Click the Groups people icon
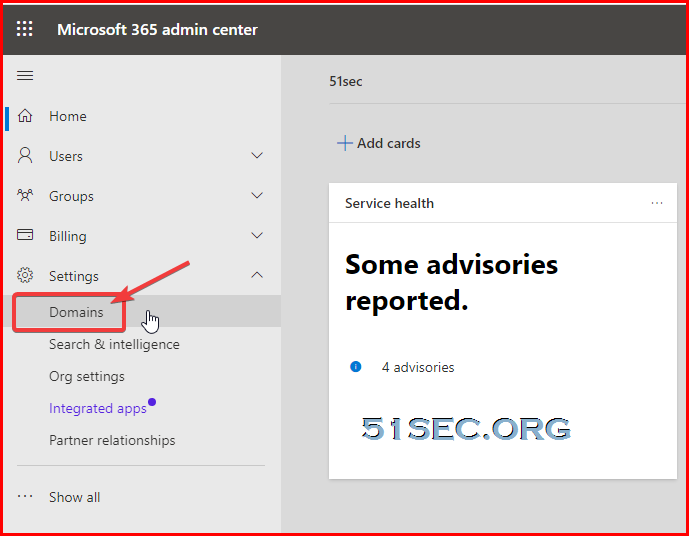 pyautogui.click(x=25, y=195)
